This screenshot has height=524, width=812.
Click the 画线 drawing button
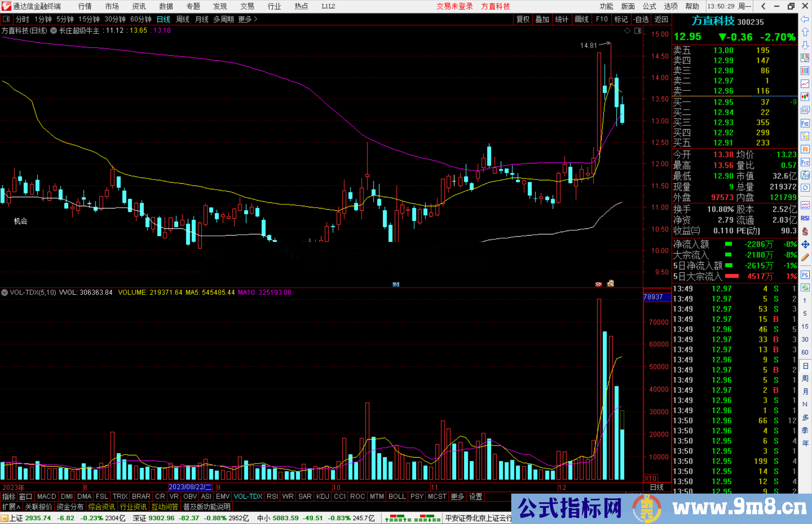[x=582, y=19]
